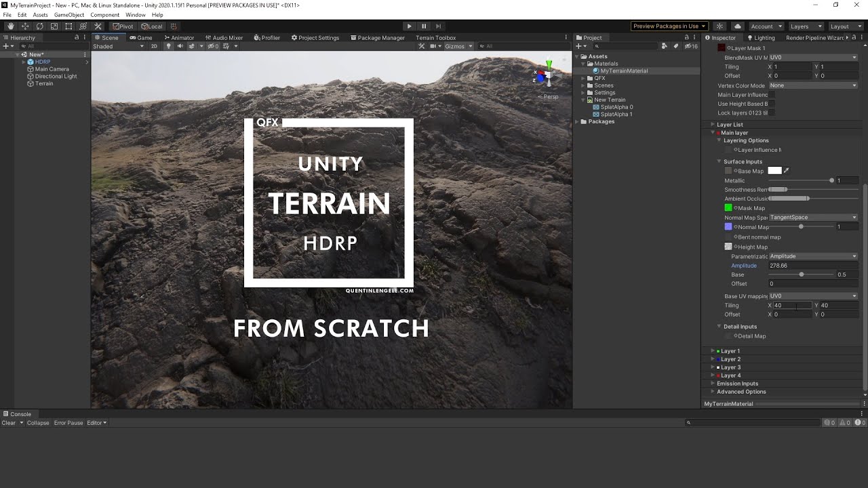Switch to the Animator tab
The height and width of the screenshot is (488, 868).
pyautogui.click(x=178, y=38)
